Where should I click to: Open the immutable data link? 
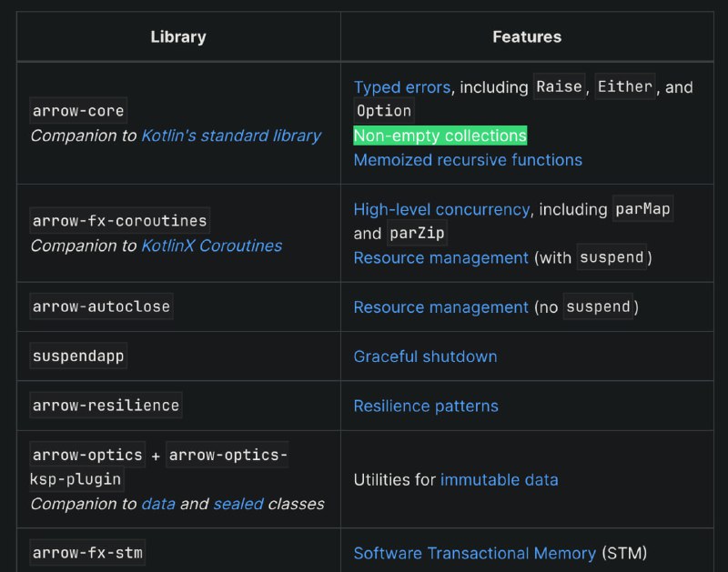tap(499, 479)
